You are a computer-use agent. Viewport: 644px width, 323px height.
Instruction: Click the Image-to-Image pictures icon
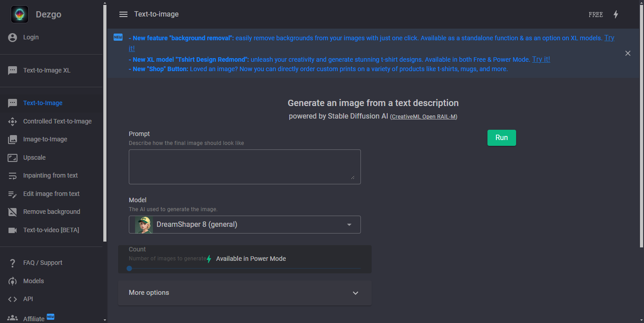13,140
